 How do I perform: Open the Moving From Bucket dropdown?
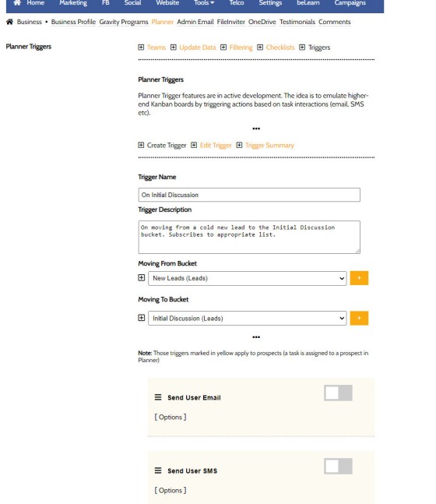248,278
